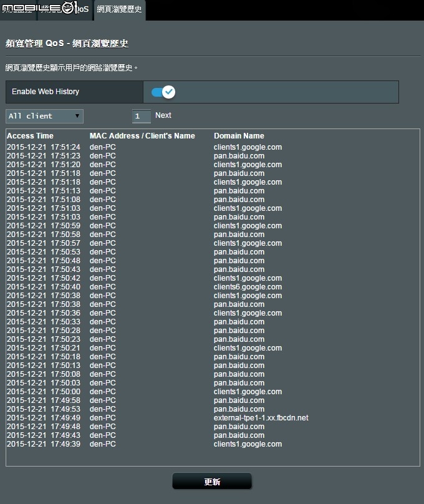This screenshot has width=424, height=504.
Task: Open the All client dropdown
Action: 45,117
